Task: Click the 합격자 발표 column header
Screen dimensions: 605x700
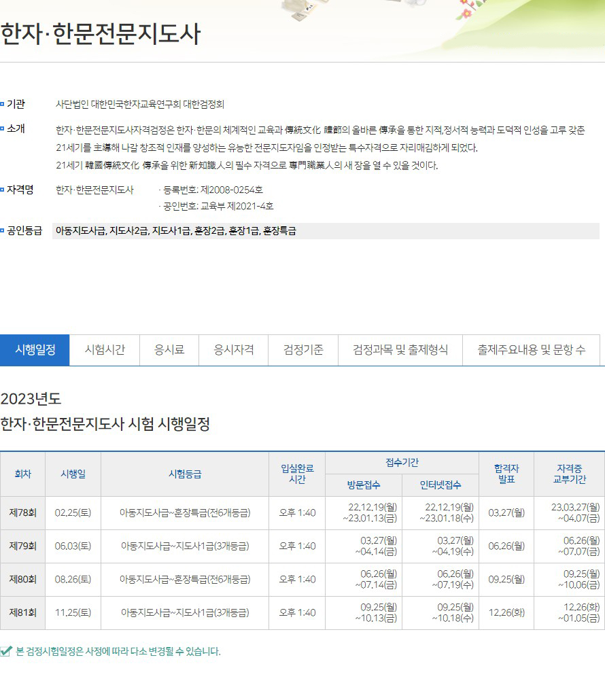Action: click(506, 474)
